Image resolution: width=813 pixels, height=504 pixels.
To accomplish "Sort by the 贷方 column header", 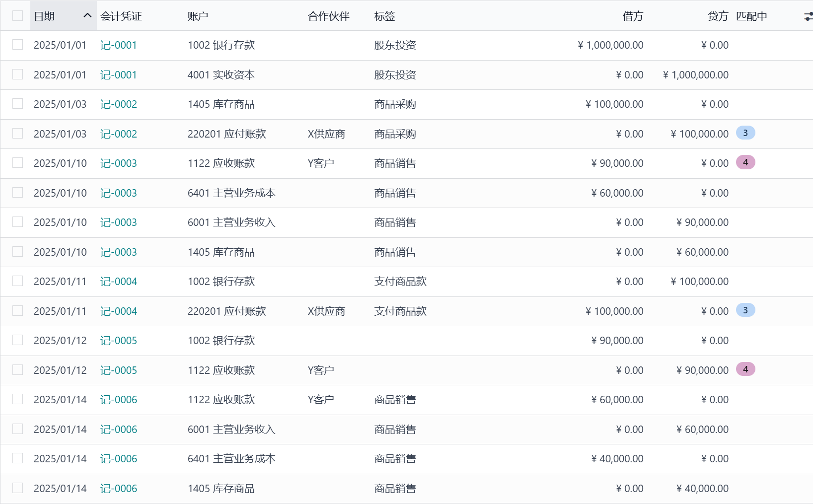I will coord(718,16).
